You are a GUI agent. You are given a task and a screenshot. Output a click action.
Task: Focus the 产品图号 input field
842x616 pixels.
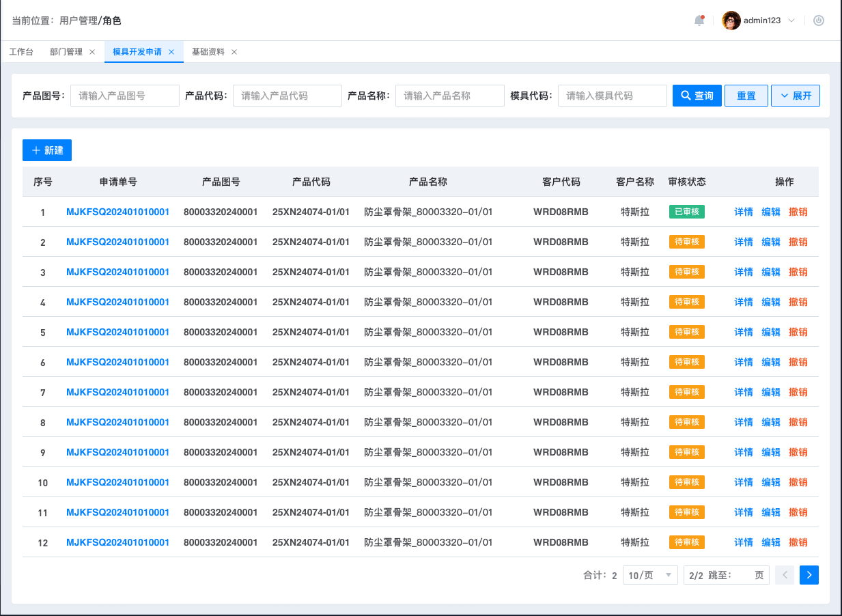[125, 96]
